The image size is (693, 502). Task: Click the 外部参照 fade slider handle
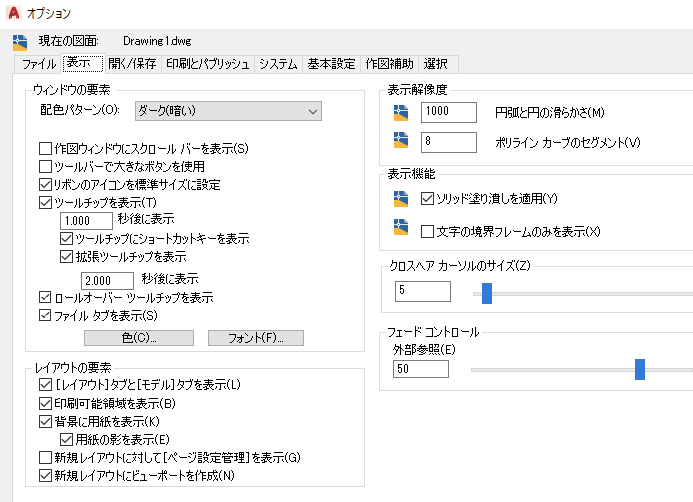(x=640, y=369)
